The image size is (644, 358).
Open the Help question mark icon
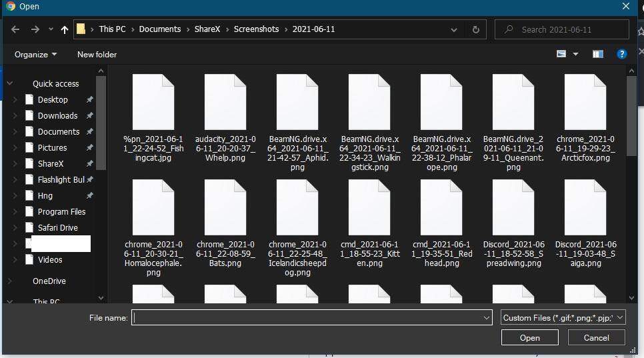tap(621, 54)
